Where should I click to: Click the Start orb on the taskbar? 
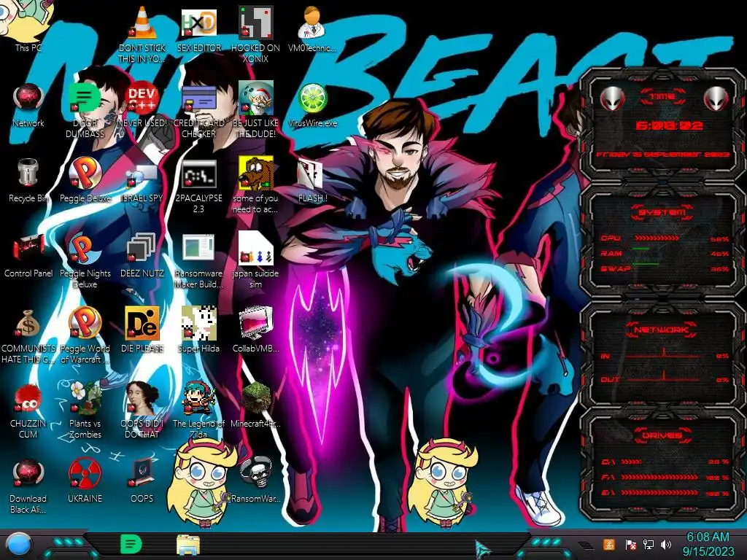18,544
